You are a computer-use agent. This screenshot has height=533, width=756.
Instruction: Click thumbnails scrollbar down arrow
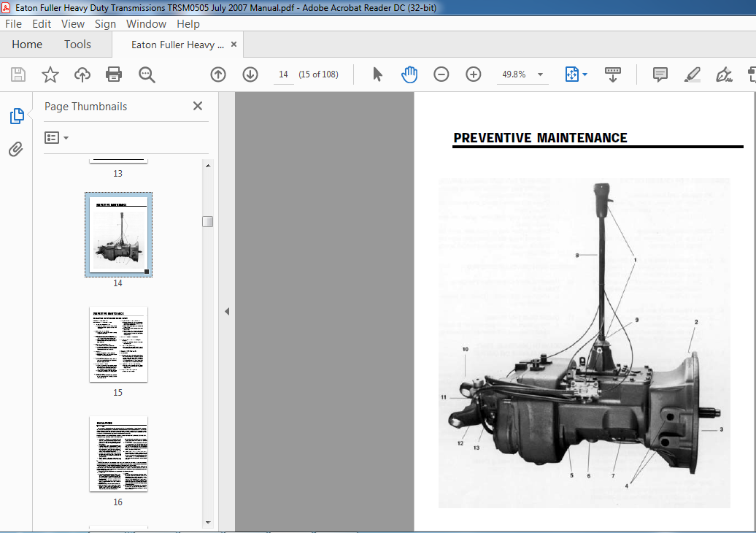[x=208, y=522]
